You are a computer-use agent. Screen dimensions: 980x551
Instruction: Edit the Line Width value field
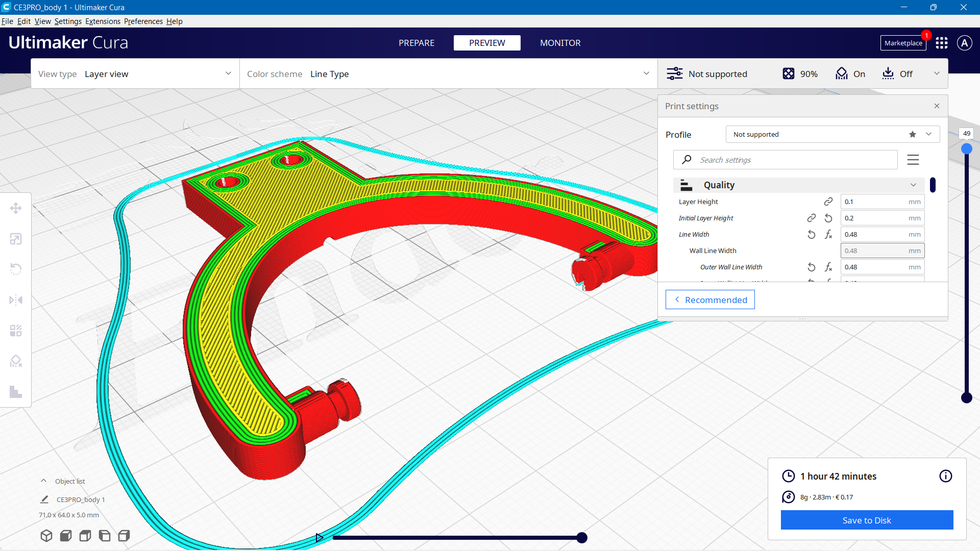[x=883, y=235]
